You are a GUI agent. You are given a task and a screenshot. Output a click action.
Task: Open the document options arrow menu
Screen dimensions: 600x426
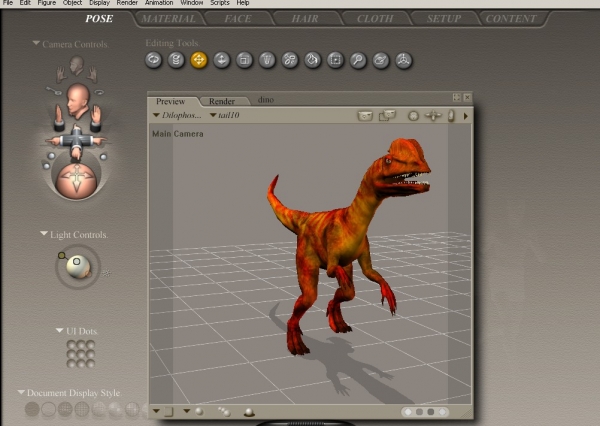[466, 116]
